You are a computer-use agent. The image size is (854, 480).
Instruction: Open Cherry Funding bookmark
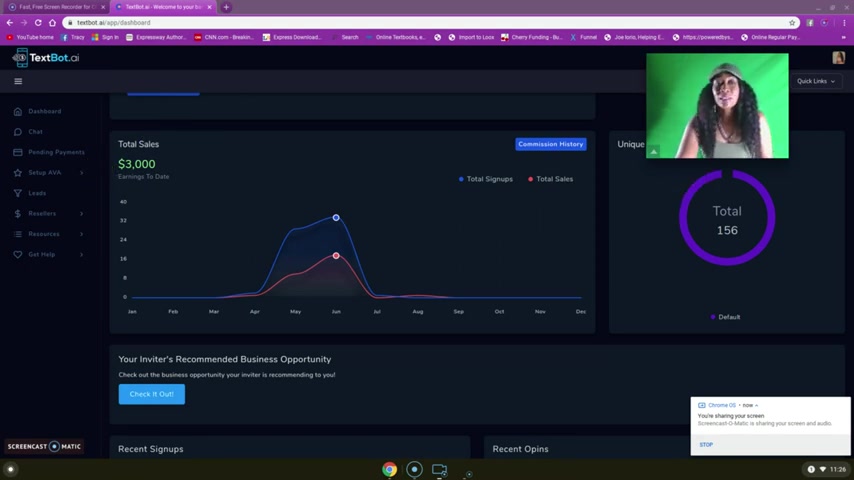(532, 38)
